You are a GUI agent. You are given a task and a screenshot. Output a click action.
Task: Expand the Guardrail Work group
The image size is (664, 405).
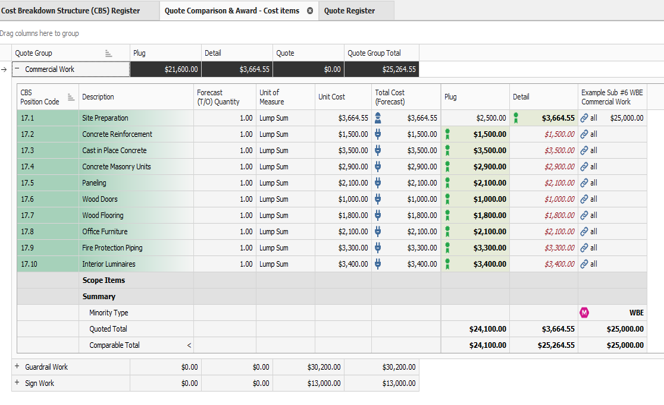[x=17, y=367]
